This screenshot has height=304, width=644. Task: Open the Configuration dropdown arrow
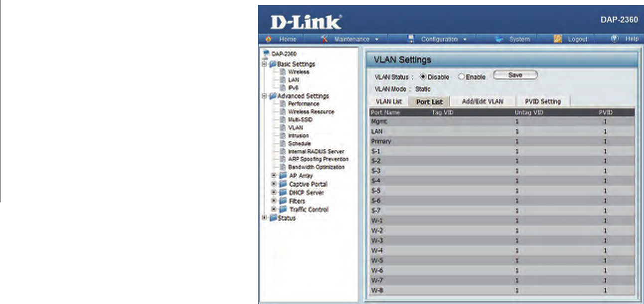(465, 39)
